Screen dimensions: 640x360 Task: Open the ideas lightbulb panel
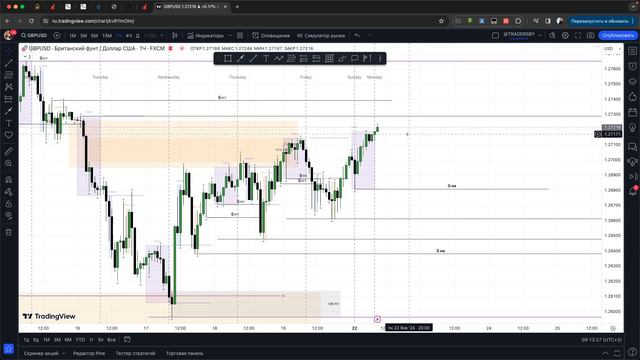(x=633, y=128)
